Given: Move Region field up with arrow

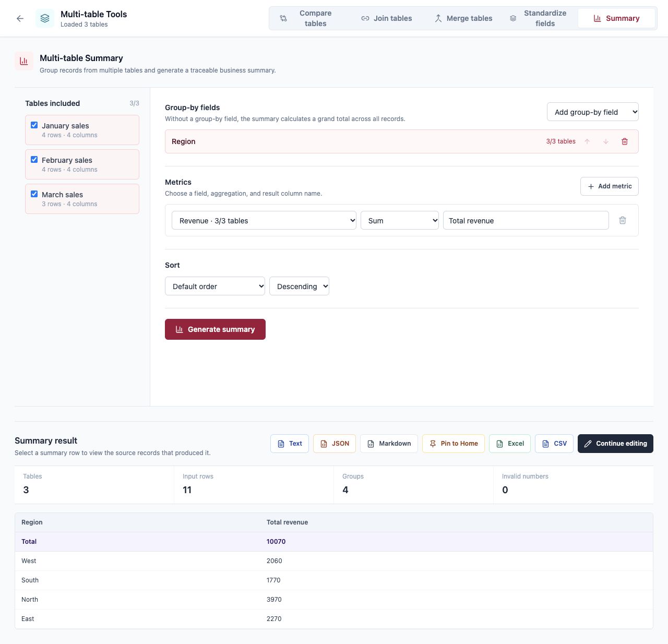Looking at the screenshot, I should tap(587, 141).
